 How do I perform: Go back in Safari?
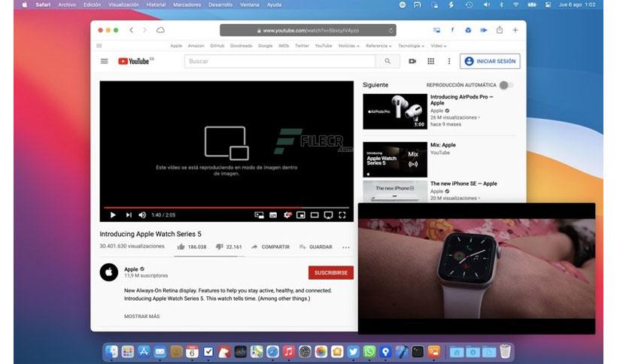click(x=131, y=30)
